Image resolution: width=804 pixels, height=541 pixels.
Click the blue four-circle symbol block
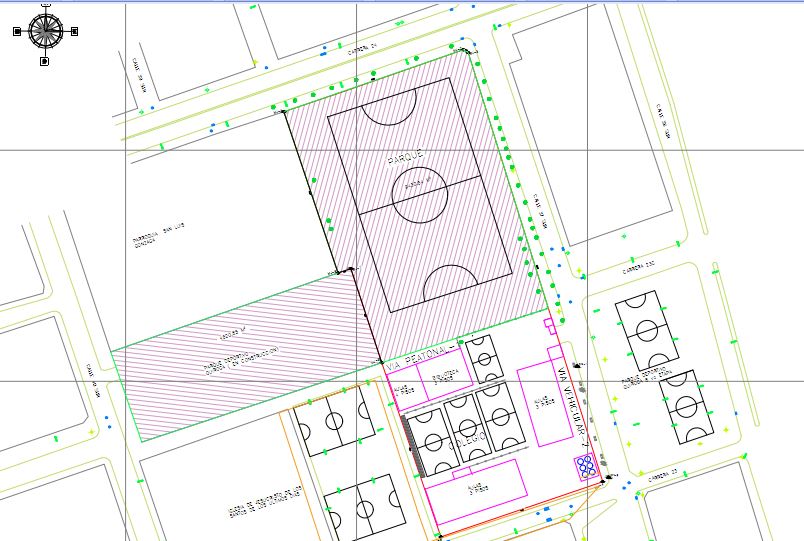[x=586, y=465]
